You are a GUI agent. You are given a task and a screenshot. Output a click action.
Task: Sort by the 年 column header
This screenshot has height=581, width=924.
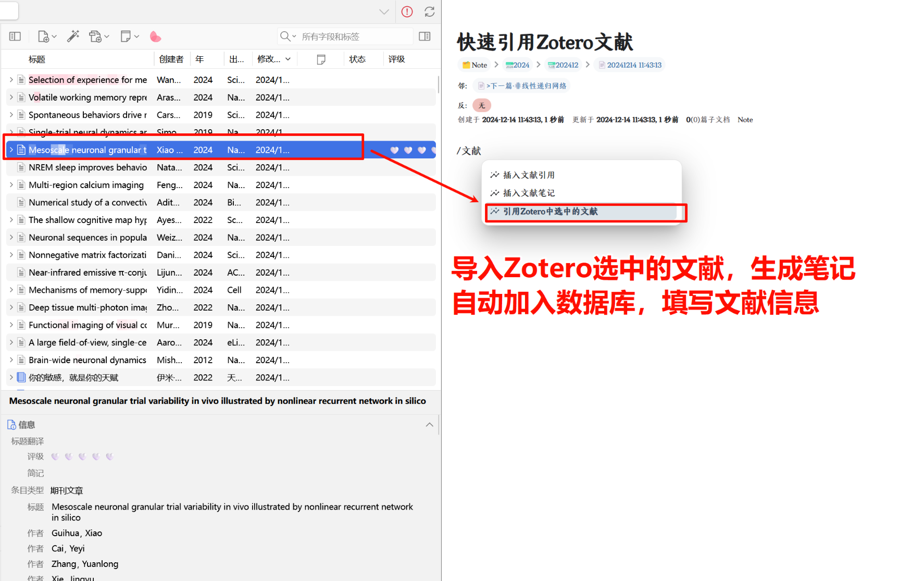[x=199, y=59]
